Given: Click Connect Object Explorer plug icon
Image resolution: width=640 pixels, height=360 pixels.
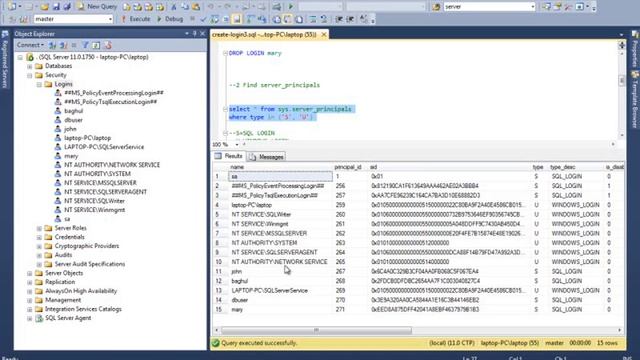Looking at the screenshot, I should pos(52,45).
